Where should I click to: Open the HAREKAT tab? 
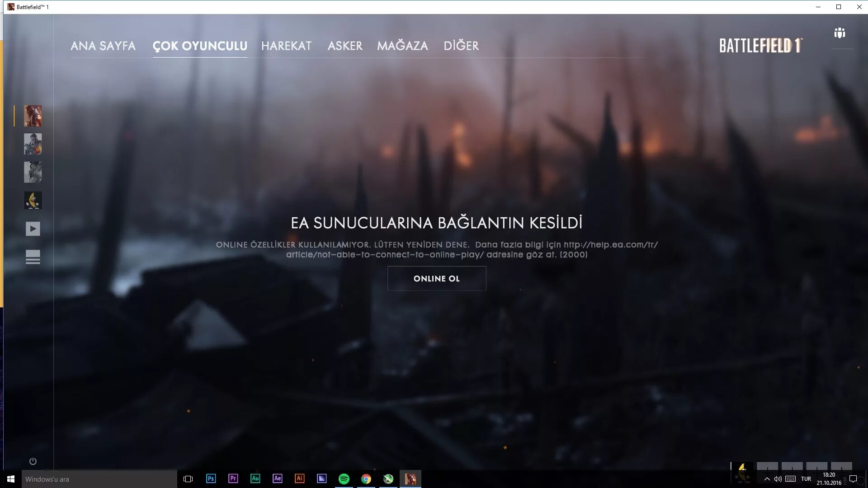click(x=286, y=46)
